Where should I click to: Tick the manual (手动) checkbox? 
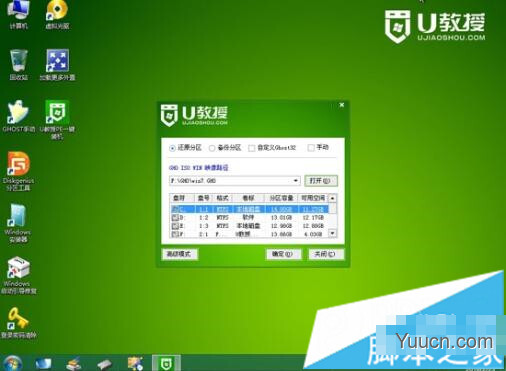[x=311, y=148]
